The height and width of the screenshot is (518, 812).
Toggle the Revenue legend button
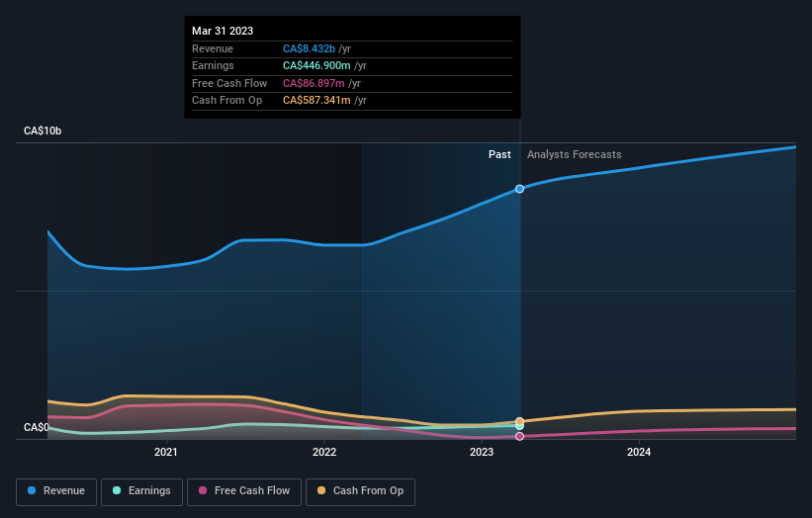point(56,491)
